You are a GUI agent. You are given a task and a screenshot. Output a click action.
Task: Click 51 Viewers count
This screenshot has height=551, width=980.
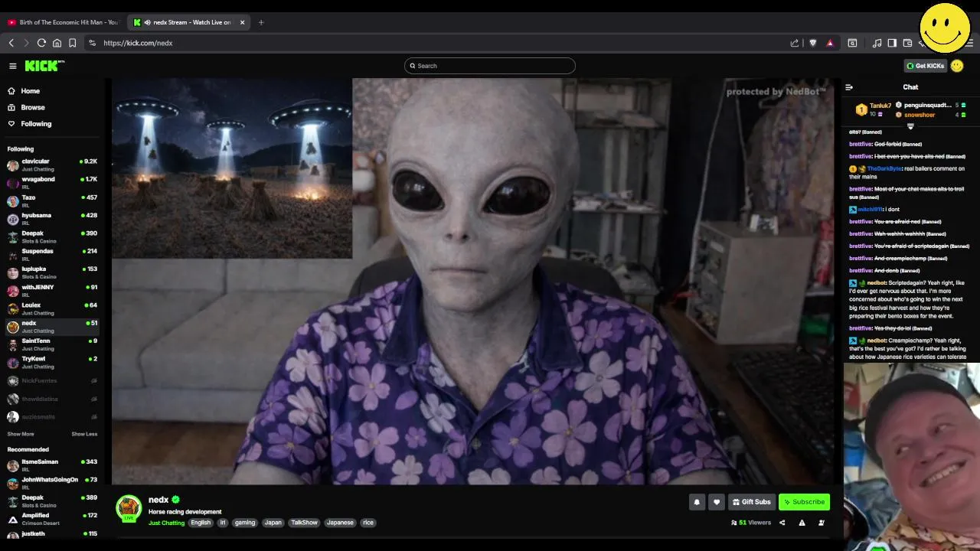click(751, 523)
